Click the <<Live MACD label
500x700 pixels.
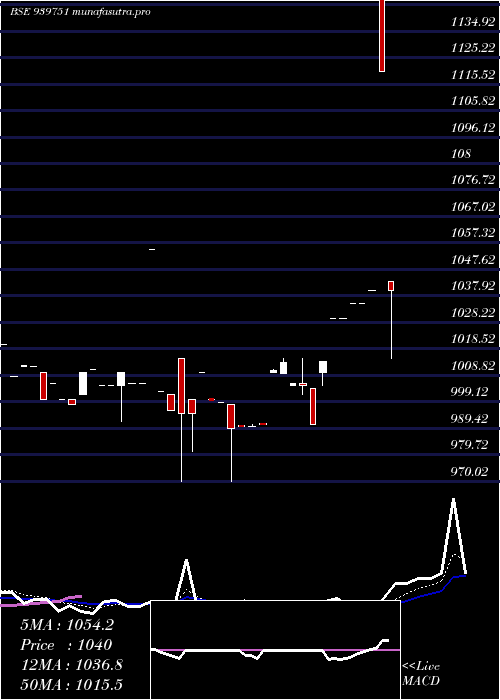[421, 673]
